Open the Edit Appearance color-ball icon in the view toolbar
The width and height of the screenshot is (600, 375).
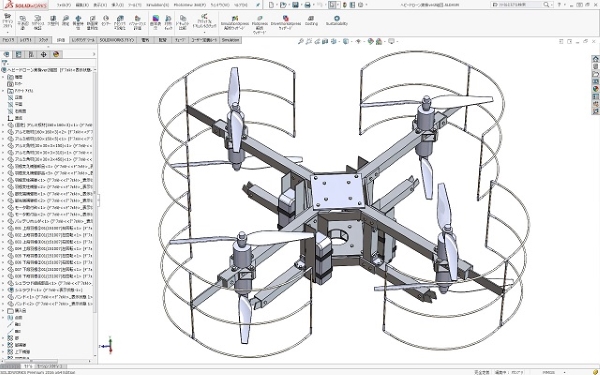pyautogui.click(x=370, y=41)
